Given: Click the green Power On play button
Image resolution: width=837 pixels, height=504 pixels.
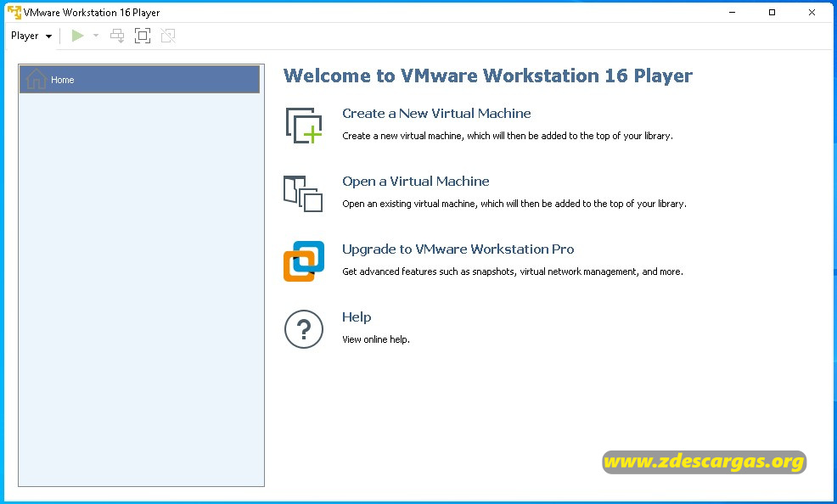Looking at the screenshot, I should click(78, 36).
